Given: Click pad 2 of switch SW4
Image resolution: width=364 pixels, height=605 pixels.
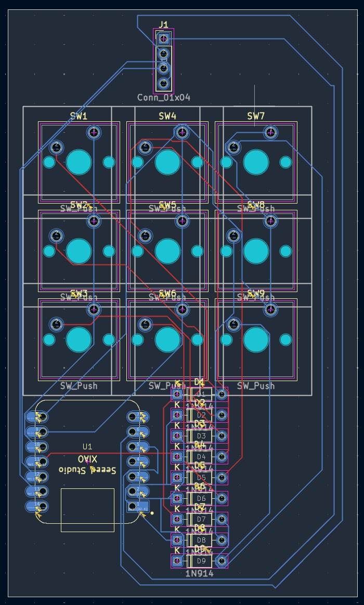Looking at the screenshot, I should 145,147.
